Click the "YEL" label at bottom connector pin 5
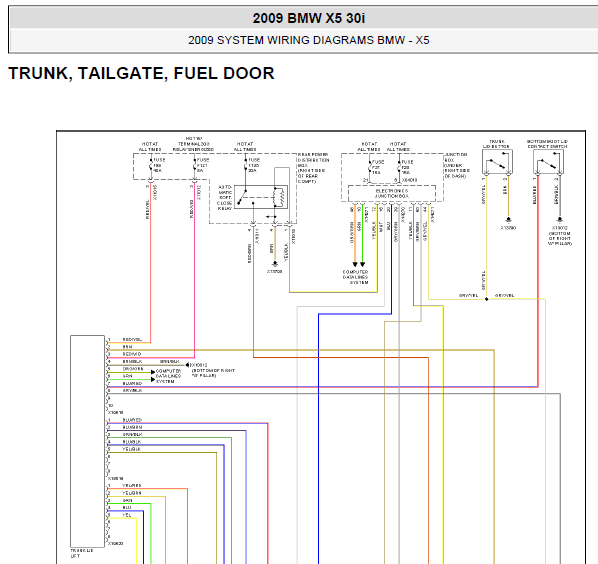The height and width of the screenshot is (564, 598). click(x=127, y=515)
